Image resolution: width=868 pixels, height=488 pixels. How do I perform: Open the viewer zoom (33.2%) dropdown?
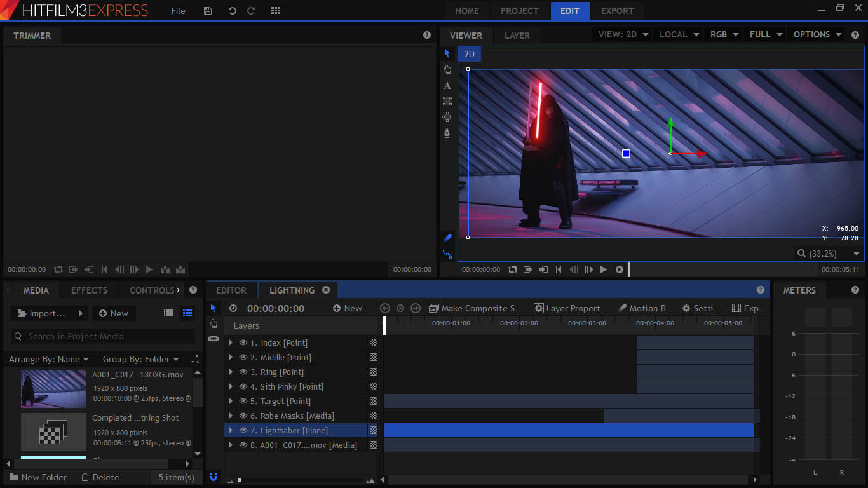(x=829, y=254)
